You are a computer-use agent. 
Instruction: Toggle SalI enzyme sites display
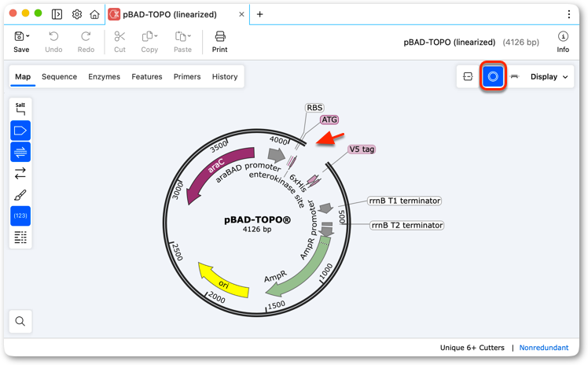coord(20,109)
